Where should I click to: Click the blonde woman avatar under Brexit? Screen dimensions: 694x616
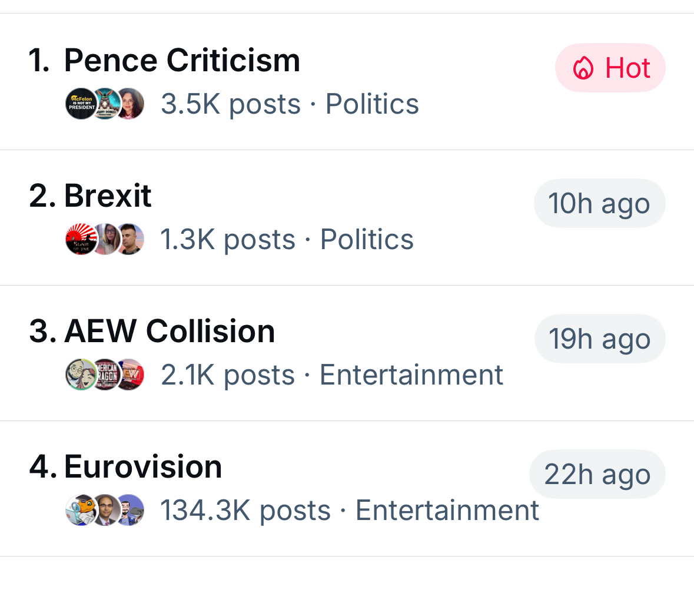pyautogui.click(x=106, y=239)
